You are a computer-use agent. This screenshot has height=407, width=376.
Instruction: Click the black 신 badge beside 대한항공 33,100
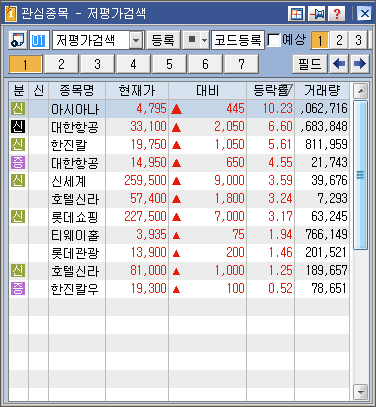[x=18, y=126]
